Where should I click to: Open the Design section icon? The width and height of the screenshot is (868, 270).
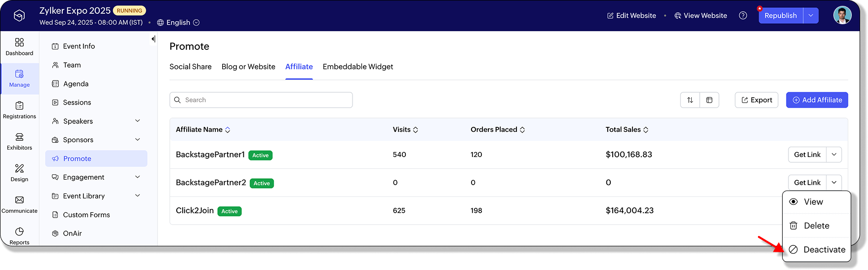[19, 169]
